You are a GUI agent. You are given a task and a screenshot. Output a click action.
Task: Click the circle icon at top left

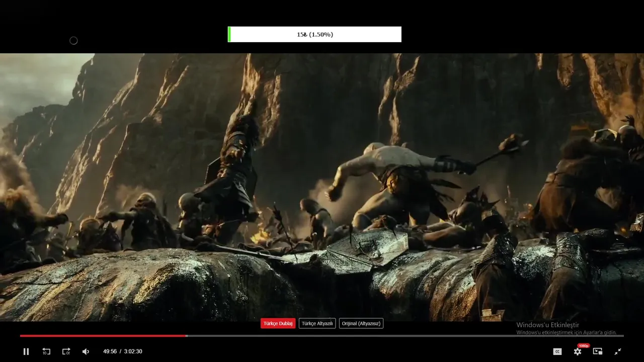(73, 41)
